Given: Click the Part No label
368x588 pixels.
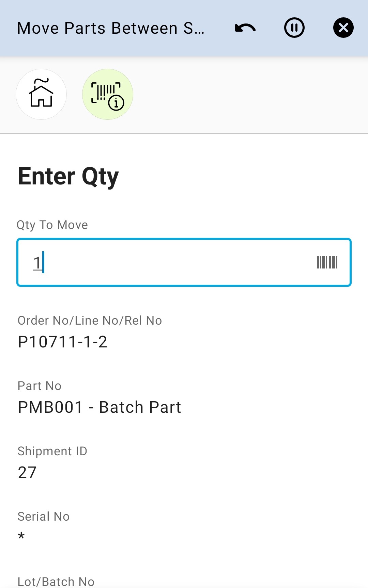Looking at the screenshot, I should point(40,386).
